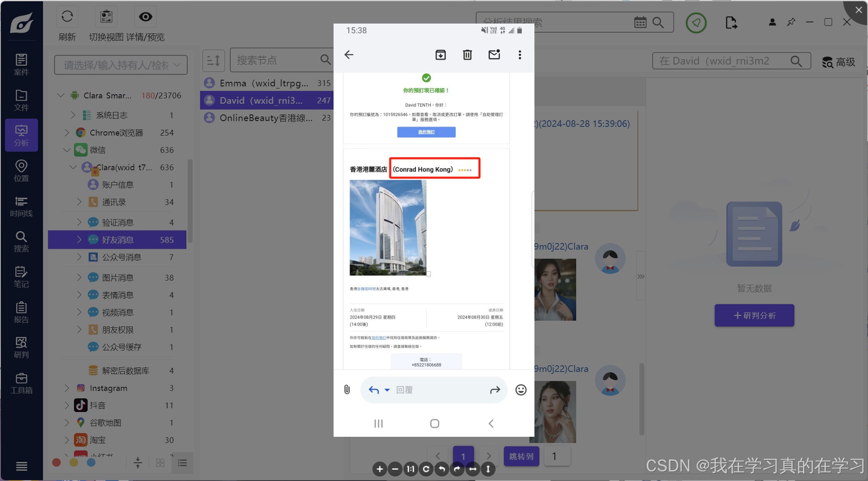Close the image preview overlay
This screenshot has height=481, width=868.
[x=858, y=10]
